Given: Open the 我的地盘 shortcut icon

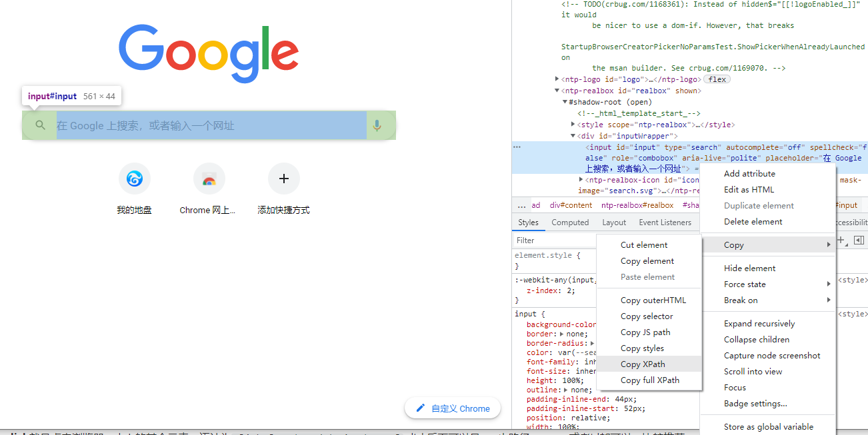Looking at the screenshot, I should [134, 179].
